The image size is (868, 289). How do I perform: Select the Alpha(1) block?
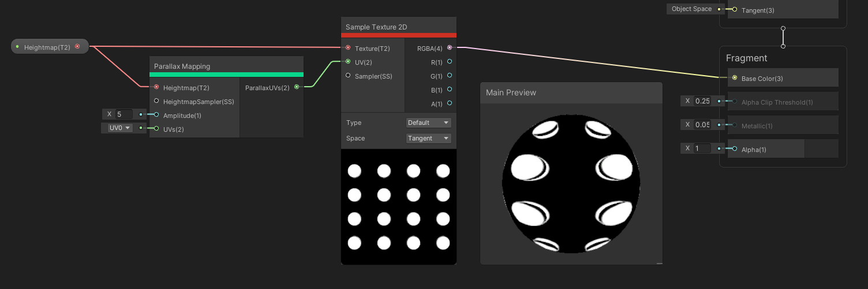click(783, 149)
